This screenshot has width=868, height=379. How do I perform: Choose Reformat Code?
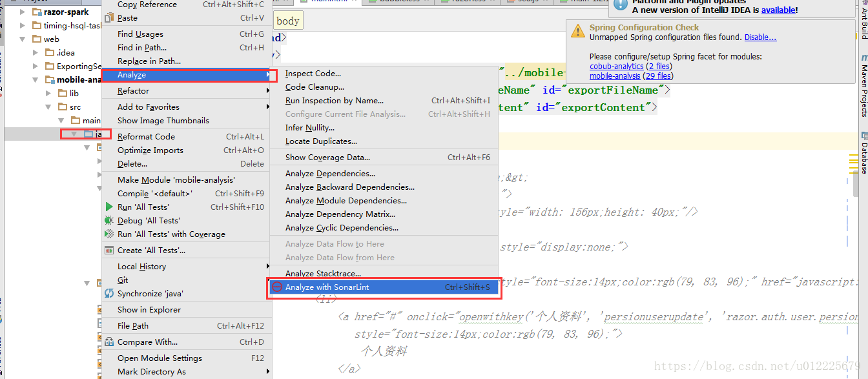(x=187, y=137)
